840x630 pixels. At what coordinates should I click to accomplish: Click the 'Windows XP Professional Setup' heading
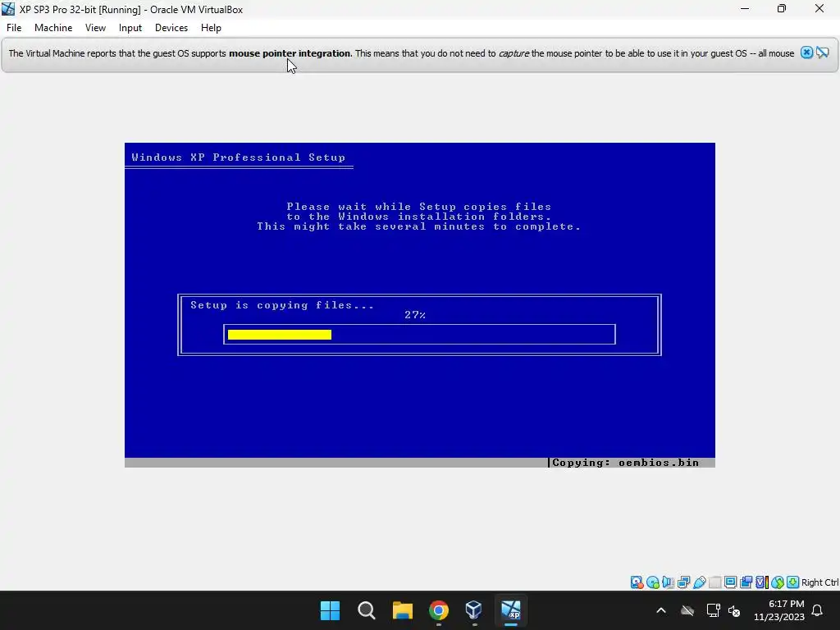[x=239, y=157]
